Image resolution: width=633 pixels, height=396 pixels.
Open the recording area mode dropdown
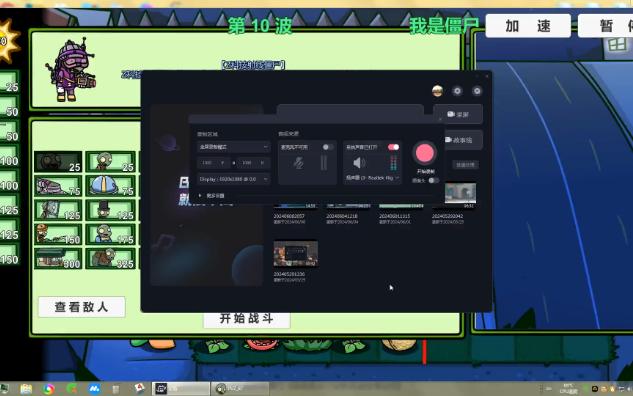point(233,147)
